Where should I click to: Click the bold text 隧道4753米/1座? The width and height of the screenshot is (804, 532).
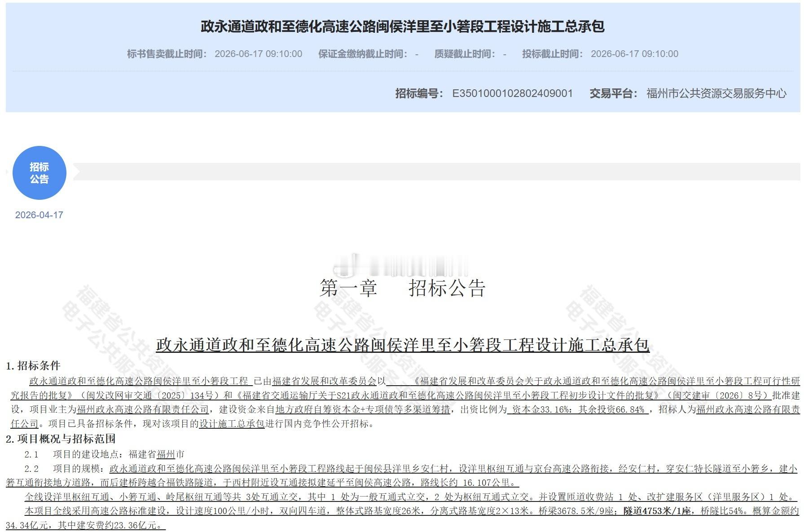[657, 511]
